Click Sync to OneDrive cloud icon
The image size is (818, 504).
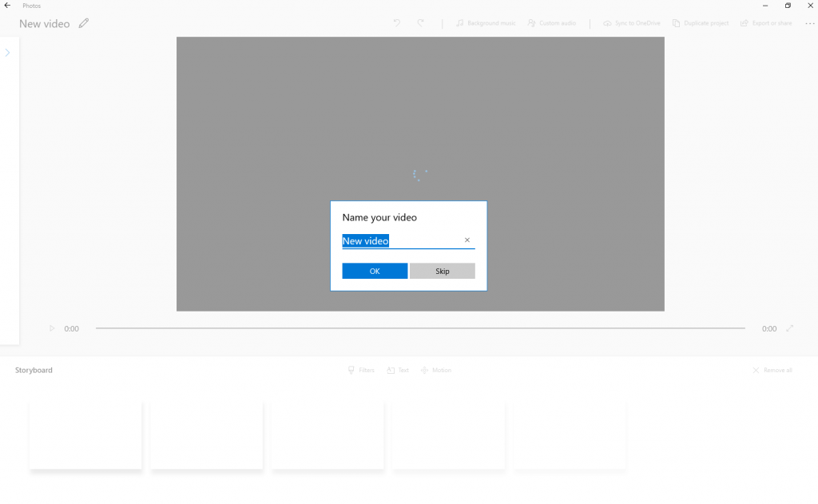tap(607, 23)
